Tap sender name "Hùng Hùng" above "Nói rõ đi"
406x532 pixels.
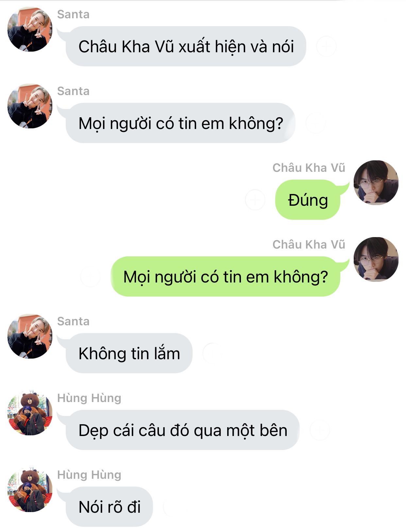(x=89, y=475)
